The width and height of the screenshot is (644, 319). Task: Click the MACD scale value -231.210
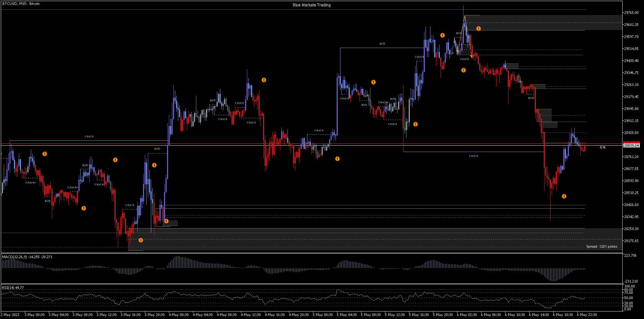coord(631,281)
